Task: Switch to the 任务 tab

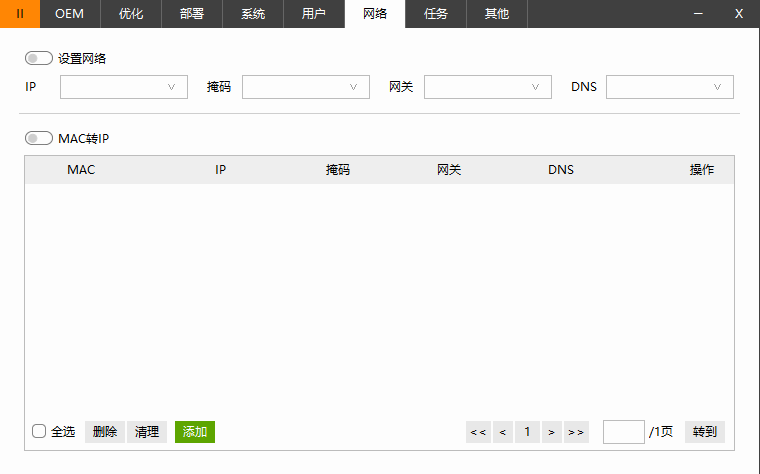Action: pos(436,14)
